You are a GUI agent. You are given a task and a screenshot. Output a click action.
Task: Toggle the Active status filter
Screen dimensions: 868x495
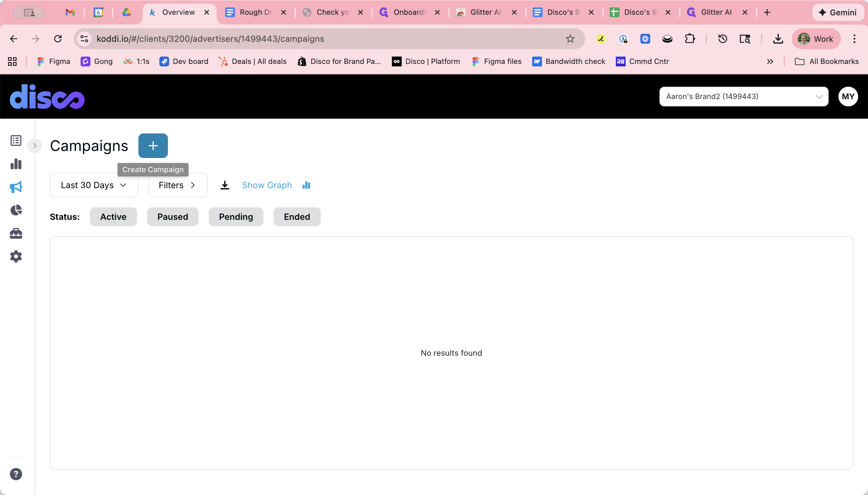coord(113,216)
